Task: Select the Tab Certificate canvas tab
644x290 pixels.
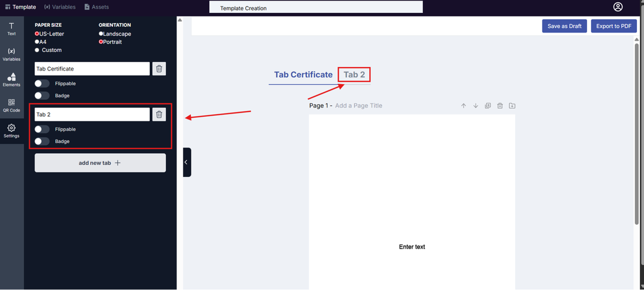Action: click(x=303, y=75)
